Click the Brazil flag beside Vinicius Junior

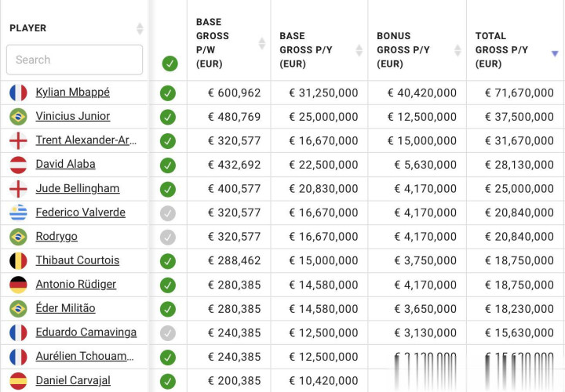pos(18,117)
